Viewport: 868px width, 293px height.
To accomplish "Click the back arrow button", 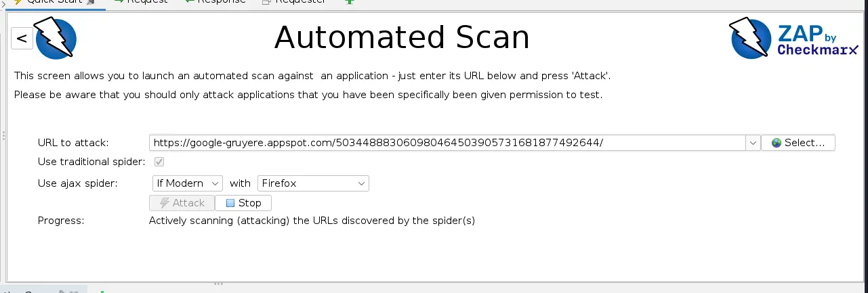I will [22, 39].
